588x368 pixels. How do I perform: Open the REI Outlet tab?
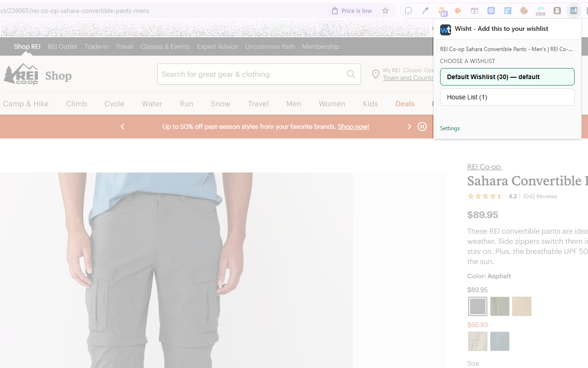(62, 46)
